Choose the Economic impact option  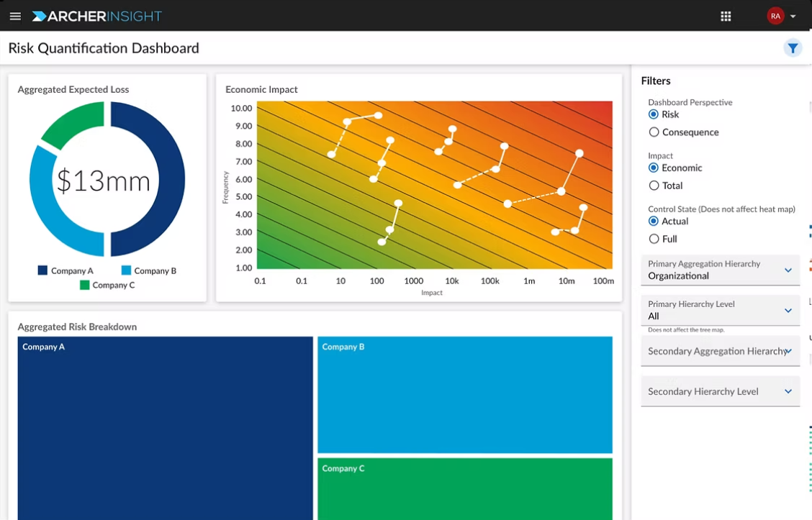coord(654,168)
